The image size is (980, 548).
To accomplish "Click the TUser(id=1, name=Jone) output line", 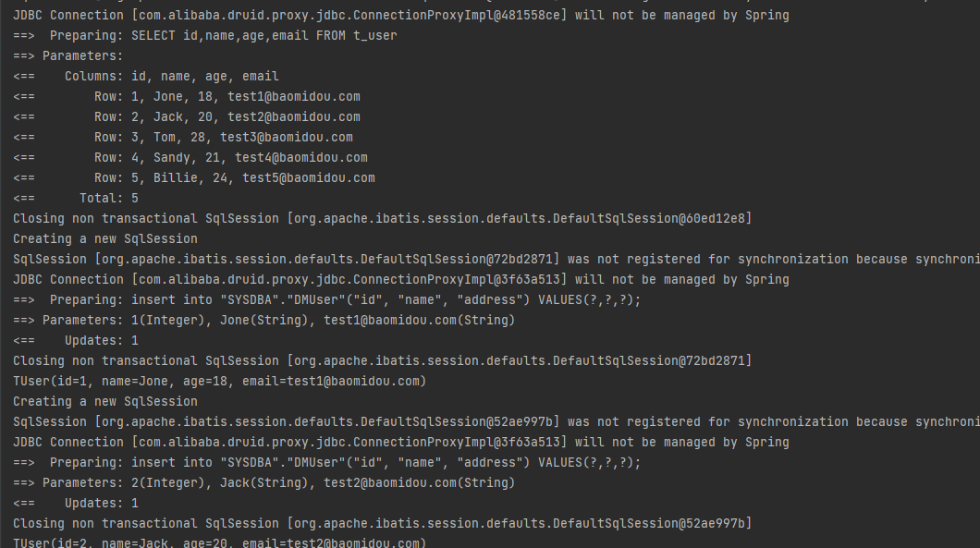I will point(219,381).
